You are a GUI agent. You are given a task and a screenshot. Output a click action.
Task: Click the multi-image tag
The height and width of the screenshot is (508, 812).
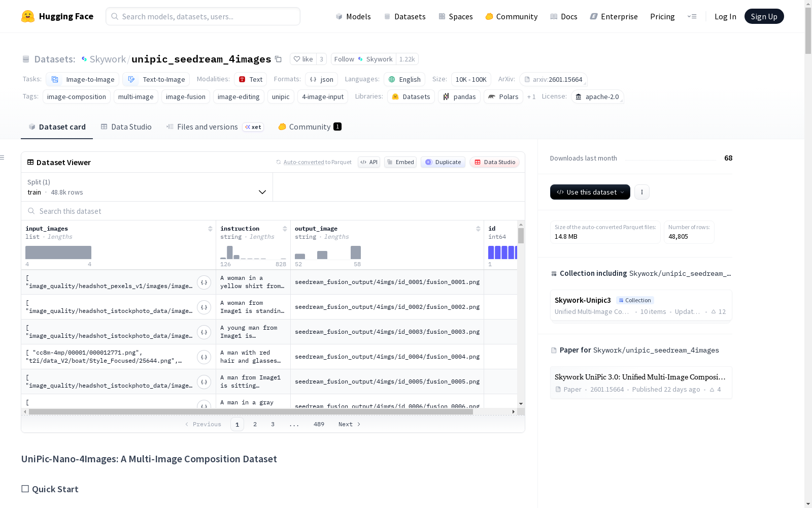tap(136, 97)
